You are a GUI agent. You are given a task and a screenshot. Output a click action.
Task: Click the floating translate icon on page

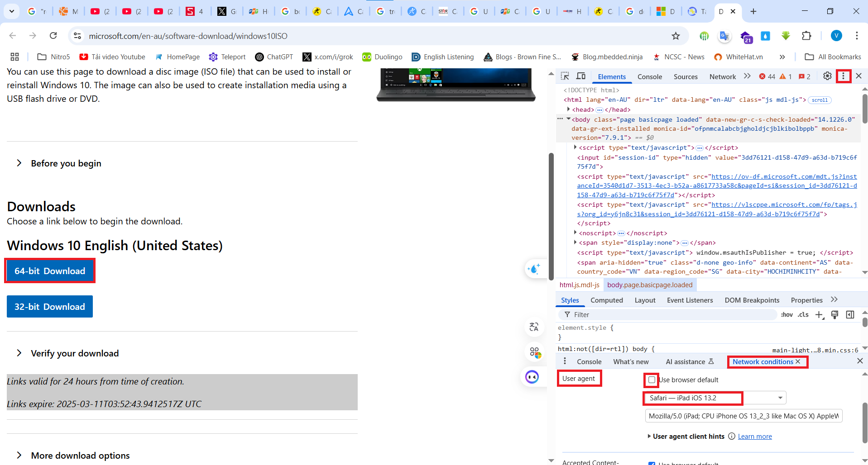click(x=534, y=327)
